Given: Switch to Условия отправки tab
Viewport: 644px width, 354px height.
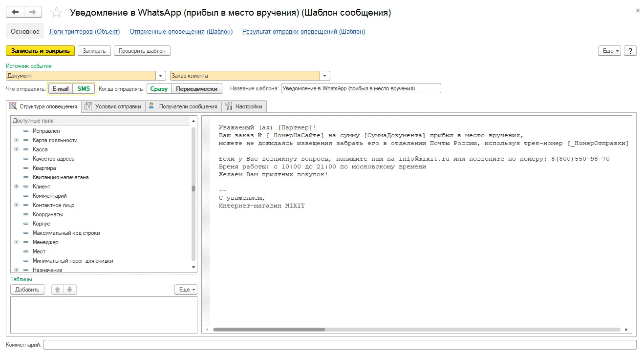Looking at the screenshot, I should [x=113, y=106].
